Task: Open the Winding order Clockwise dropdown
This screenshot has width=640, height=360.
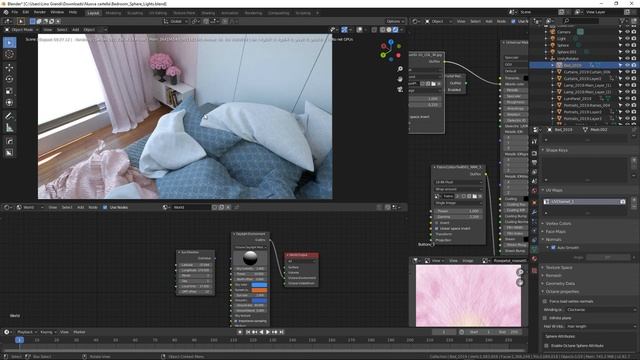Action: [x=601, y=310]
